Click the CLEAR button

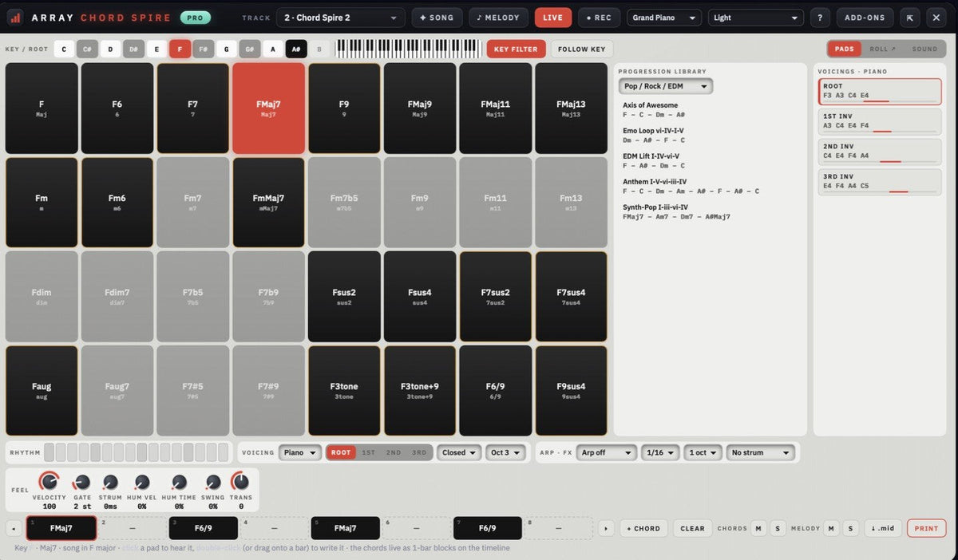(x=692, y=528)
